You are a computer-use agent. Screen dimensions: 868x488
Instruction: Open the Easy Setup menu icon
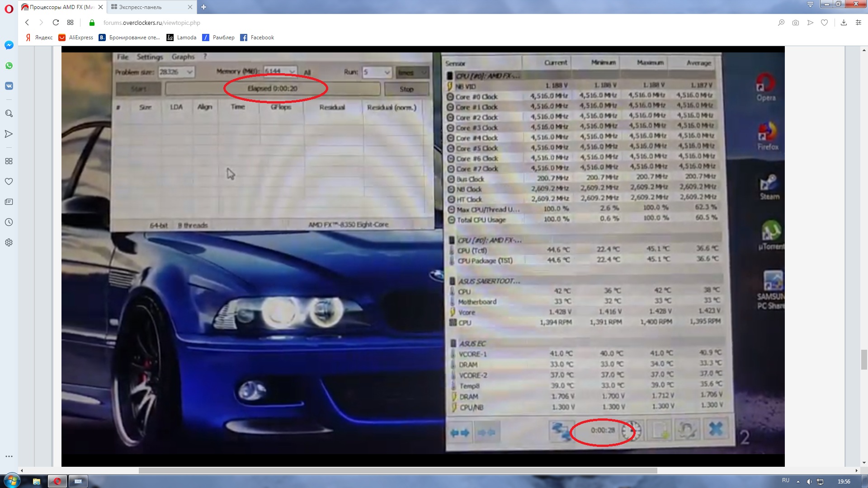point(858,23)
